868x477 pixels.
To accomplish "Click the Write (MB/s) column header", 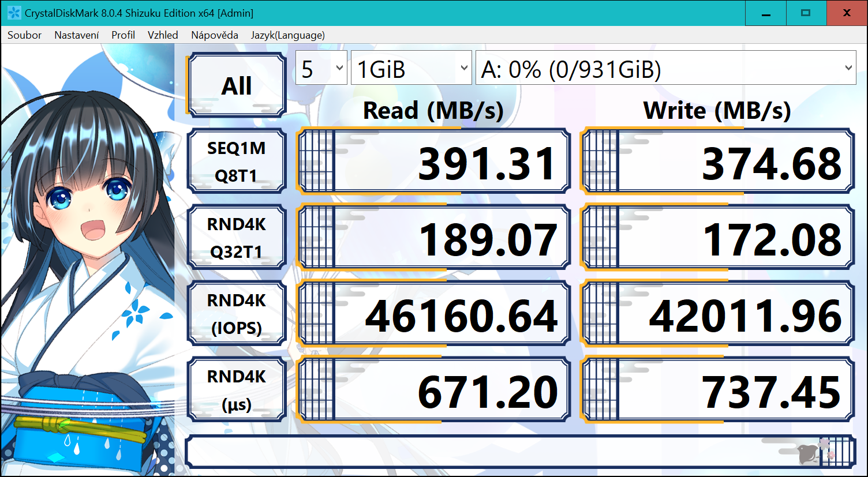I will [x=717, y=110].
